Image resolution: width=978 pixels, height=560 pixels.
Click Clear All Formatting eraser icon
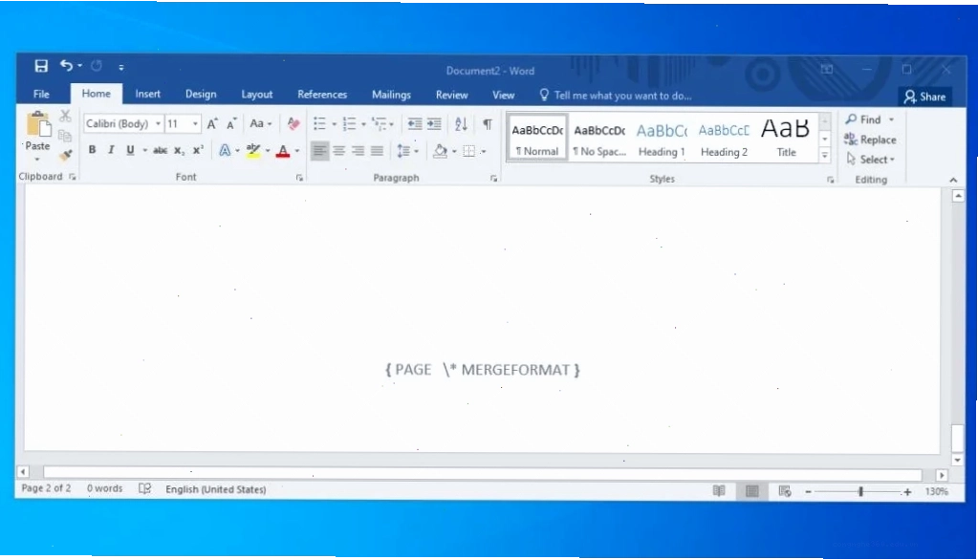[x=293, y=123]
